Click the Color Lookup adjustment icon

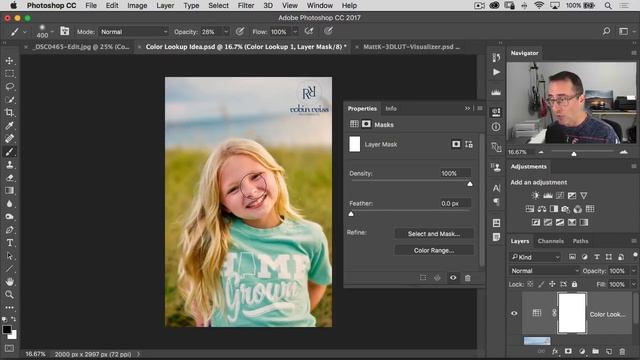click(590, 209)
